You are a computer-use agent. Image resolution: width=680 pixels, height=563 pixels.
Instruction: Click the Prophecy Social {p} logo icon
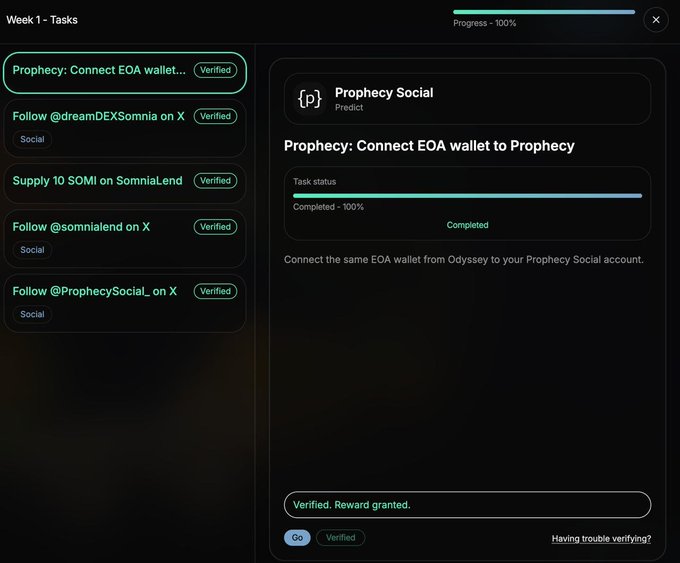310,99
